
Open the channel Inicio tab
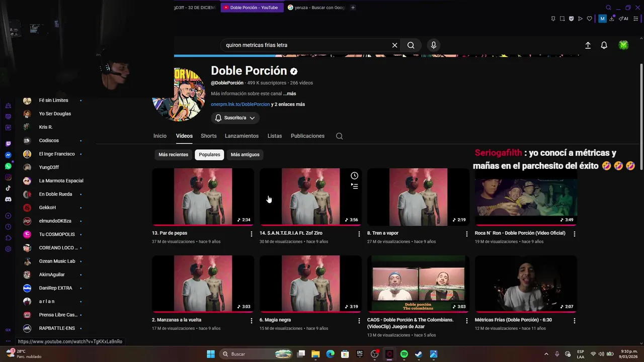[x=160, y=136]
